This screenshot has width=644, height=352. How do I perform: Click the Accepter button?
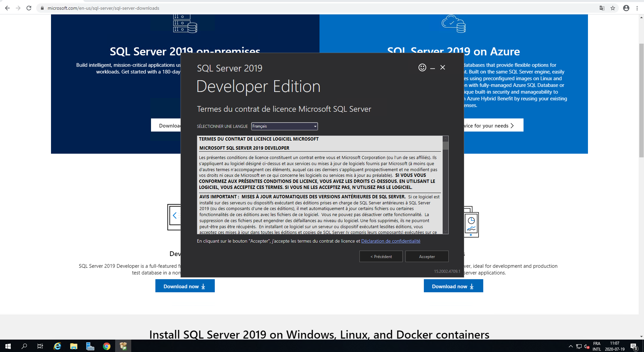pos(427,256)
